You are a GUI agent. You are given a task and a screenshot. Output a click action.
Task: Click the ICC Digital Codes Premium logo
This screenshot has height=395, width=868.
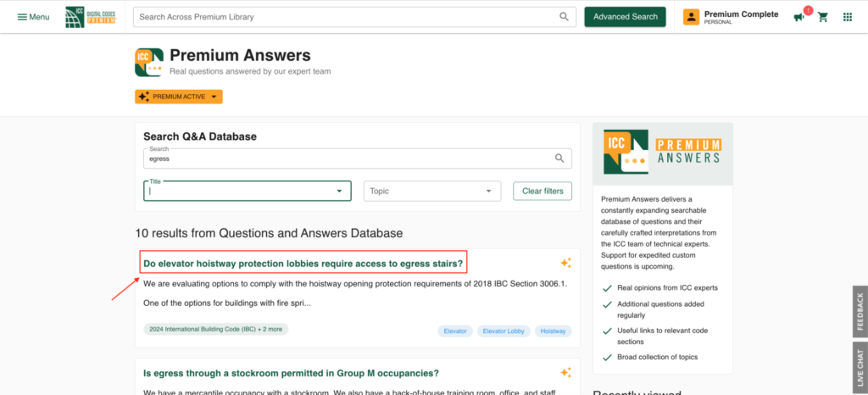point(91,17)
